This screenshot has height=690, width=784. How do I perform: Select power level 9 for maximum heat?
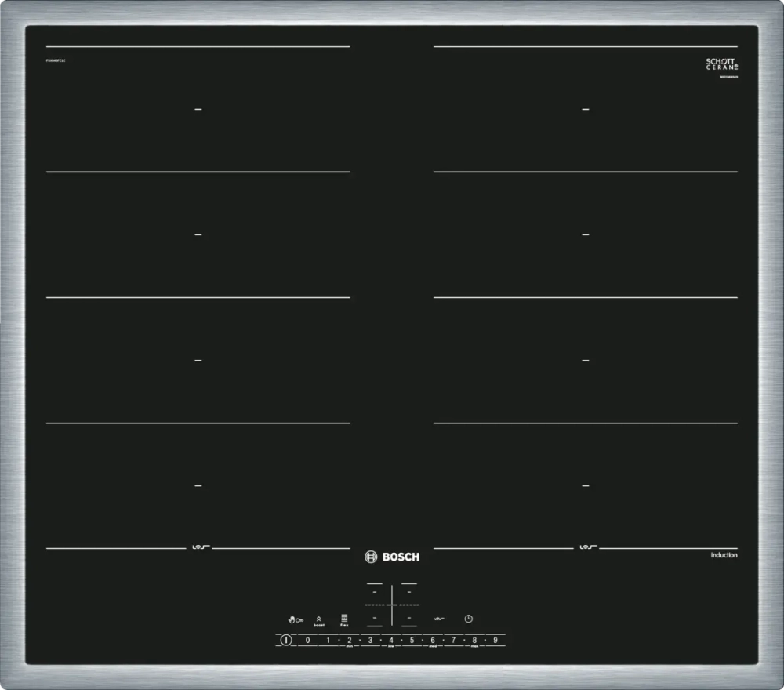coord(495,639)
